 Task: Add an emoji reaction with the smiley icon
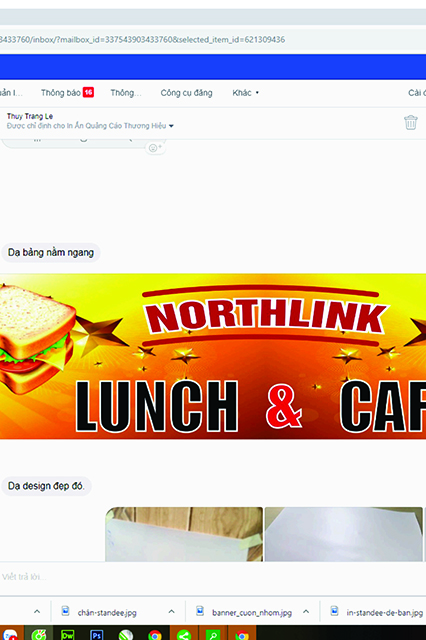tap(154, 148)
